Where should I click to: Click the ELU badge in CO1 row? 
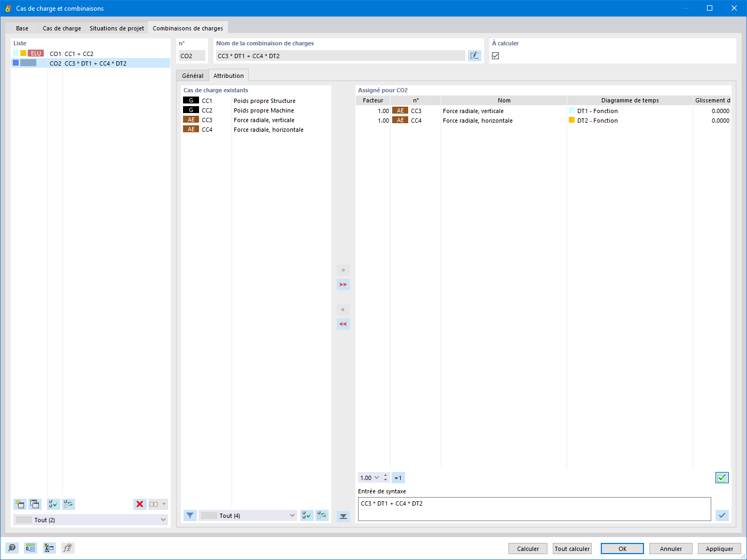point(36,53)
